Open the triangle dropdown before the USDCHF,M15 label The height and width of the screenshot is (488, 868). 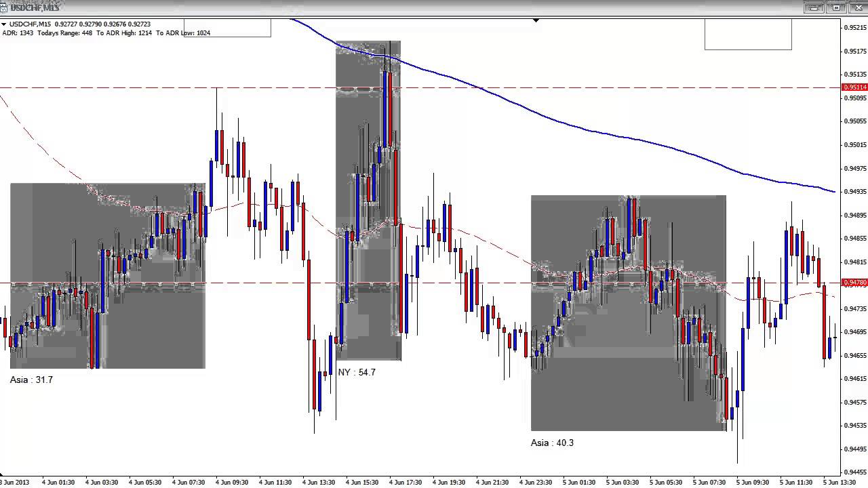pos(4,24)
